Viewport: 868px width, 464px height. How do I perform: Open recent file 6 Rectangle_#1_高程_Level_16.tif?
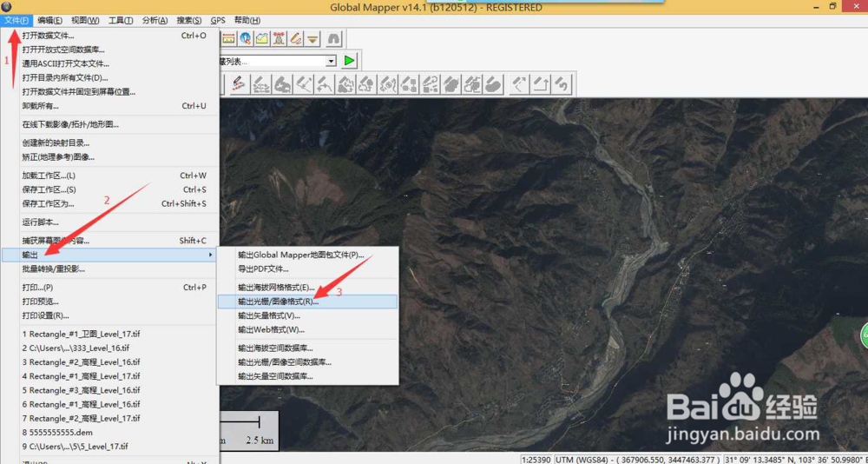[x=109, y=404]
